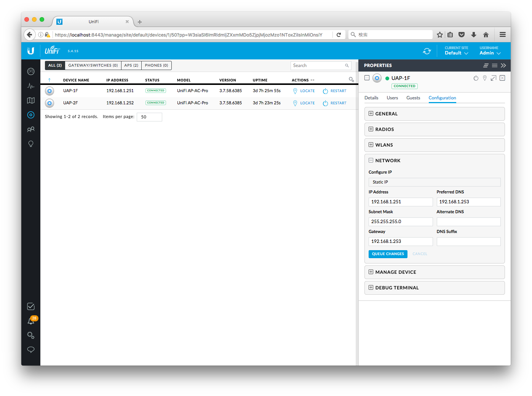Click the properties full list view icon
Screen dimensions: 532x396
coord(495,65)
